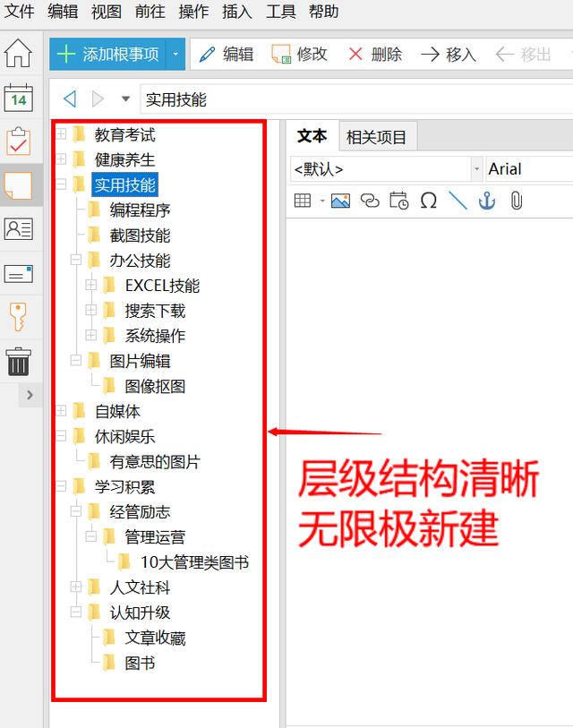Select the 10大管理类图书 tree item

tap(194, 562)
